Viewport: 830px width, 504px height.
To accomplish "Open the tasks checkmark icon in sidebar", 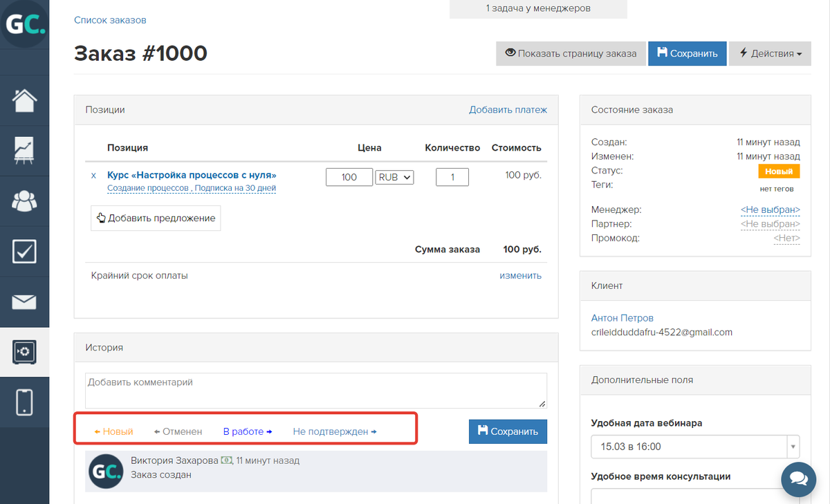I will click(x=24, y=252).
